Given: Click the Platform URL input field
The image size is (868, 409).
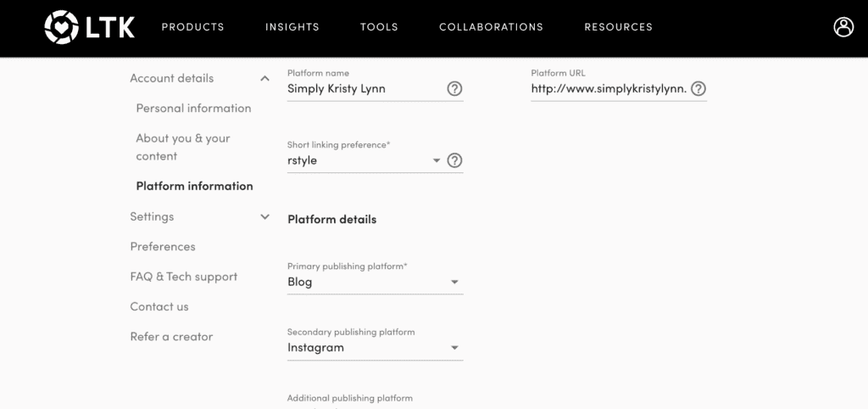Looking at the screenshot, I should [608, 88].
